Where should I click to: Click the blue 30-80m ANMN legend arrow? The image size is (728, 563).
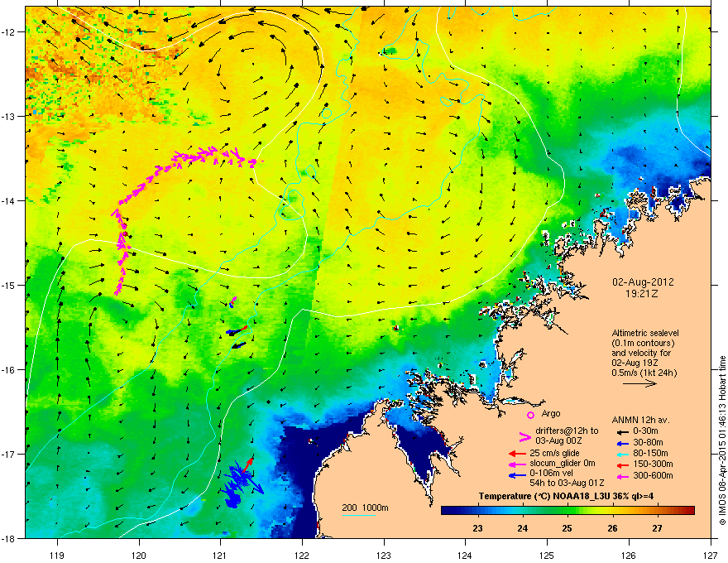621,443
